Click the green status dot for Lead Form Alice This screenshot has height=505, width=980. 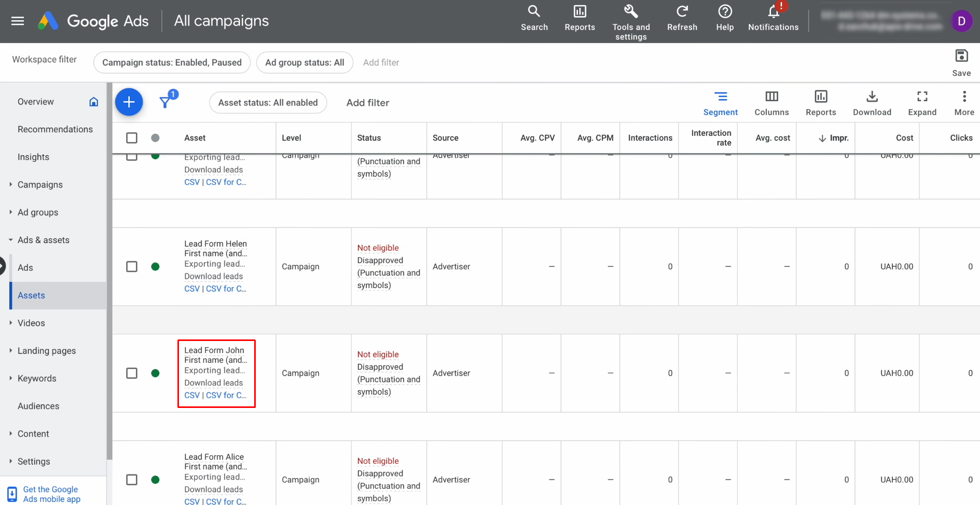click(155, 480)
